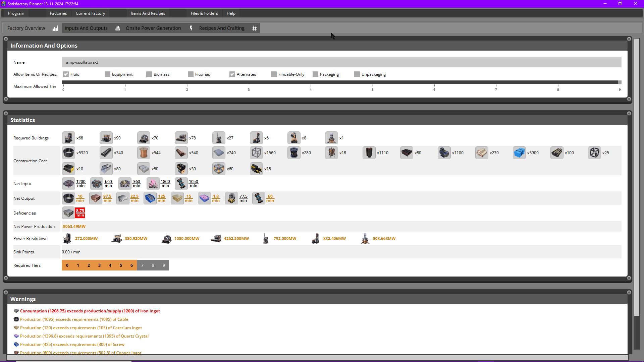Disable the Alternates checkbox
644x362 pixels.
[232, 74]
